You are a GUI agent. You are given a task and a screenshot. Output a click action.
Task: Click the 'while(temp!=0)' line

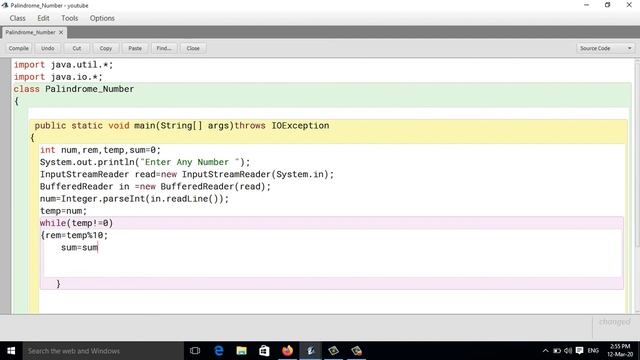click(x=76, y=223)
